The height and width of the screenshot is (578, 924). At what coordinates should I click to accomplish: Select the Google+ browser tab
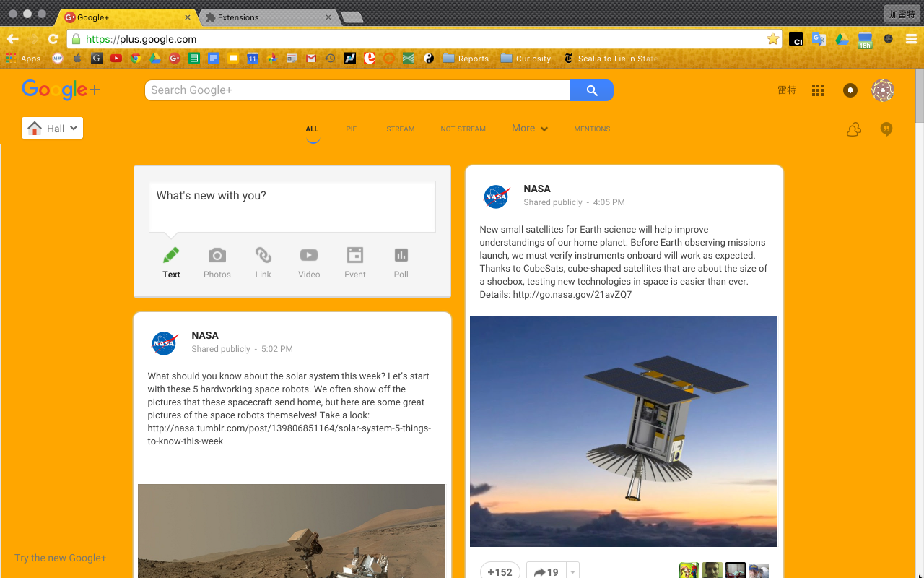127,17
